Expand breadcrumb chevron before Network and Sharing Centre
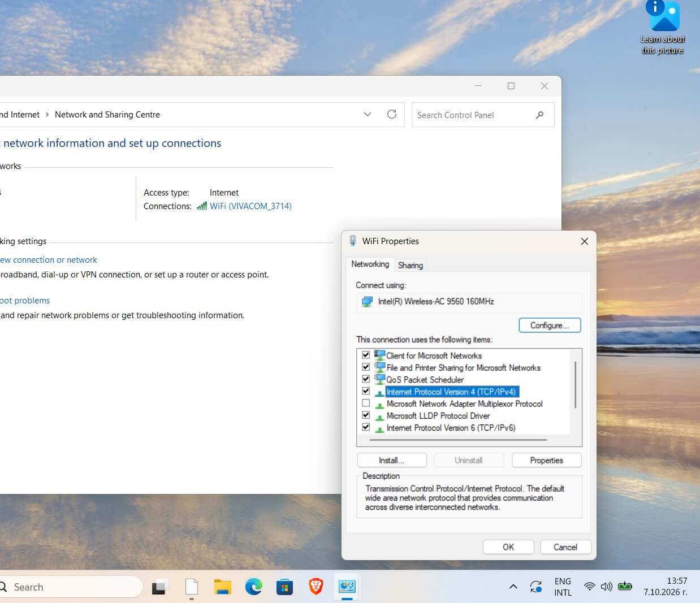This screenshot has height=603, width=700. point(47,115)
